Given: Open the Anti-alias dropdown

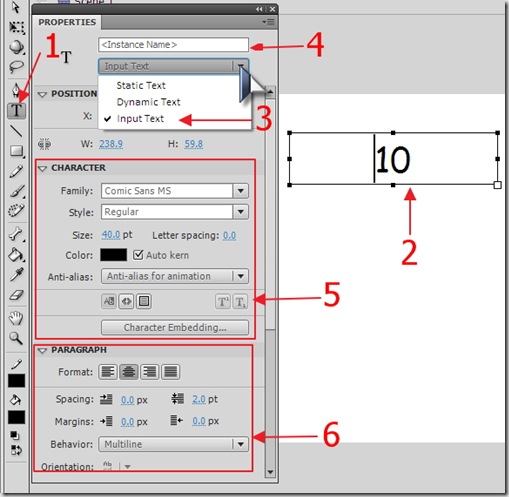Looking at the screenshot, I should [175, 276].
